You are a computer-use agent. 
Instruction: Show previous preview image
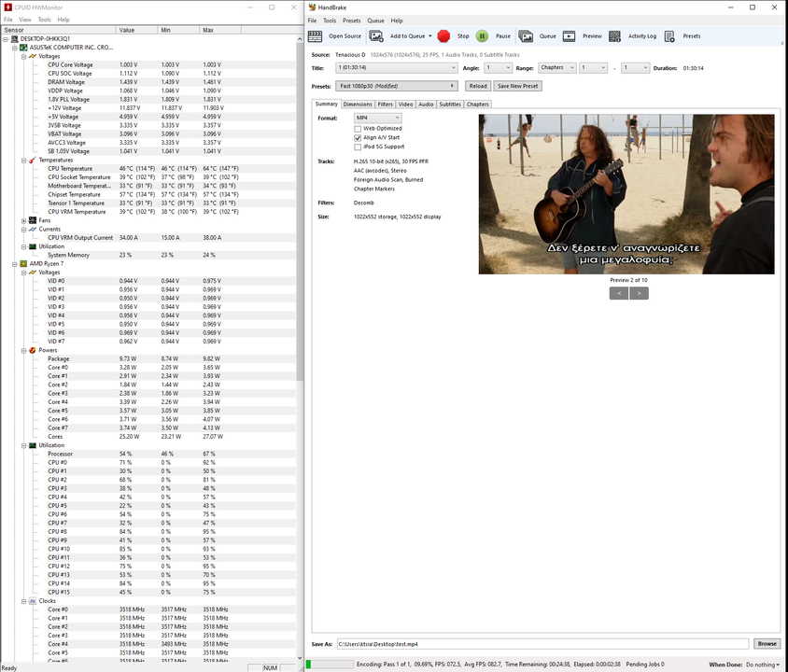pos(619,293)
